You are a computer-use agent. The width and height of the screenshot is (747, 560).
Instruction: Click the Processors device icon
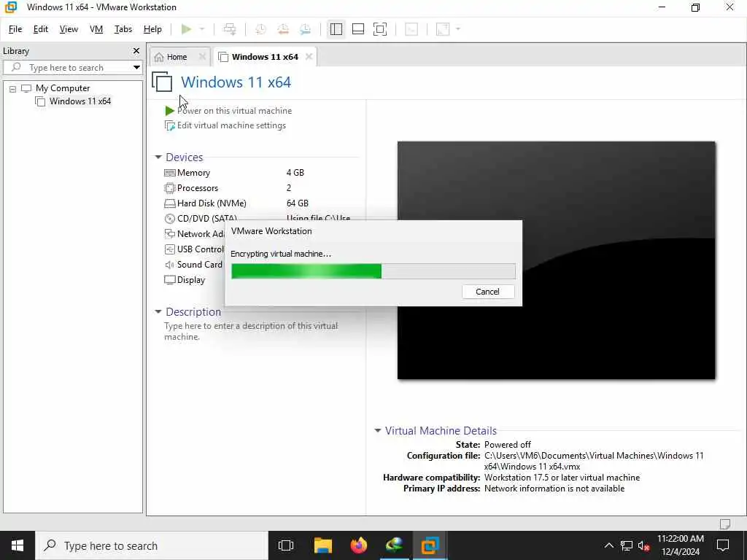coord(169,188)
